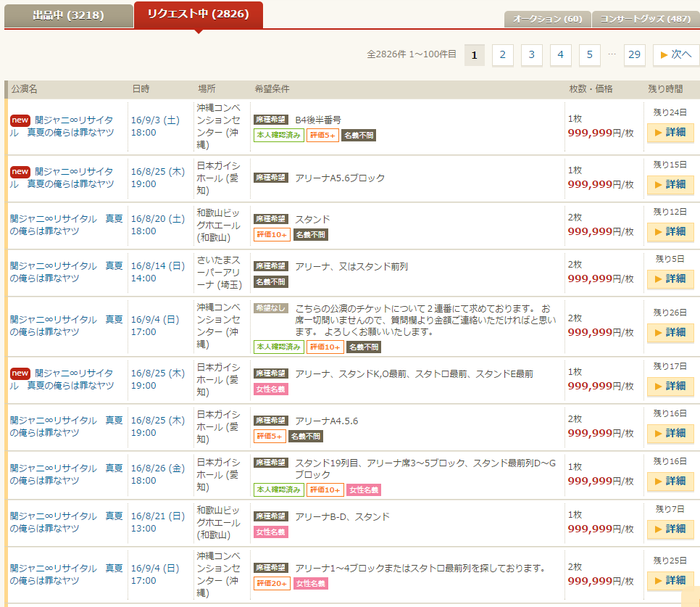Go to page 3
This screenshot has height=607, width=700.
532,55
